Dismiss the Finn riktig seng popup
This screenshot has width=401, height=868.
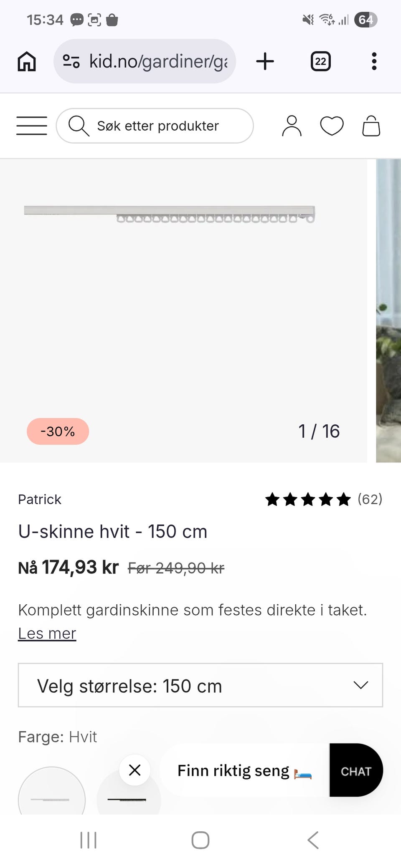tap(135, 770)
